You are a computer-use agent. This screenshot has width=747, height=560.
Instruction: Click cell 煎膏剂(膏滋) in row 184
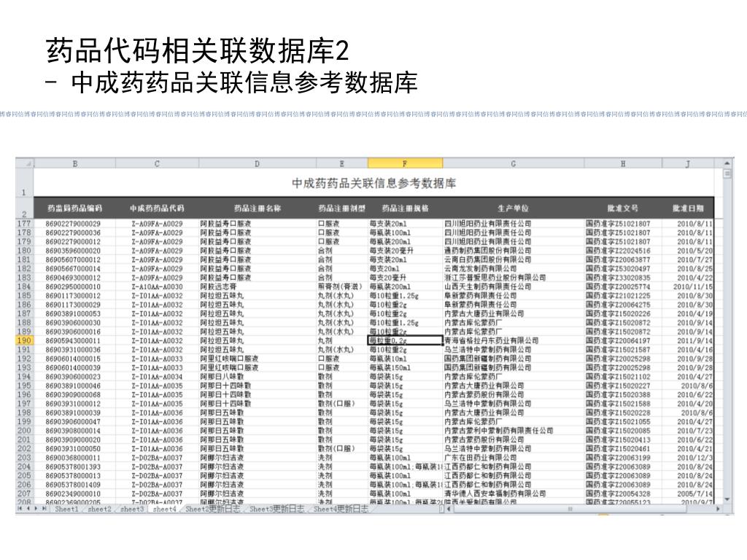(342, 287)
